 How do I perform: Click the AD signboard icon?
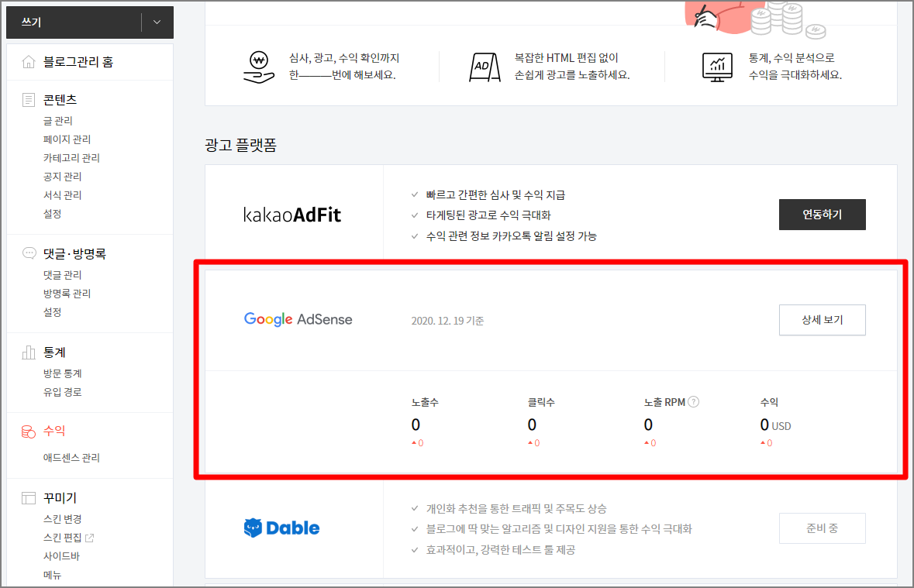coord(485,67)
